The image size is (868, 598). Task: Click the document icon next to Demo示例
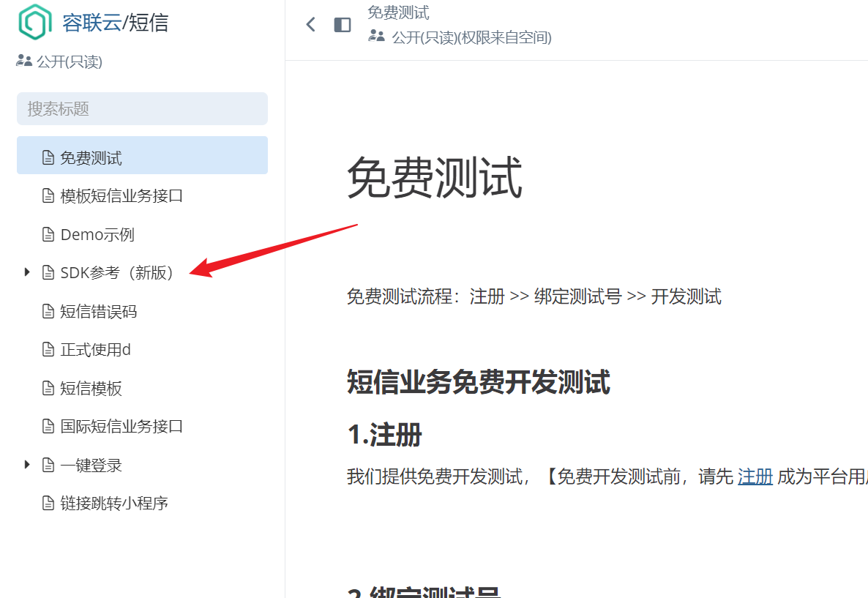(x=48, y=235)
